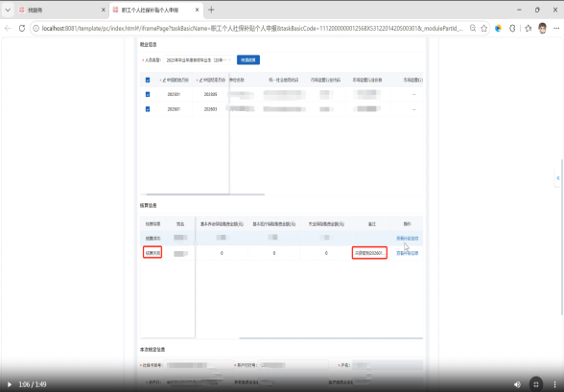Click the 统一社会信用代码 column header
Screen dimensions: 564x392
click(284, 80)
